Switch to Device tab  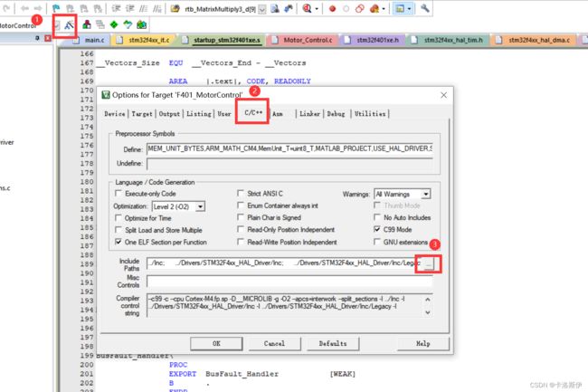tap(115, 114)
